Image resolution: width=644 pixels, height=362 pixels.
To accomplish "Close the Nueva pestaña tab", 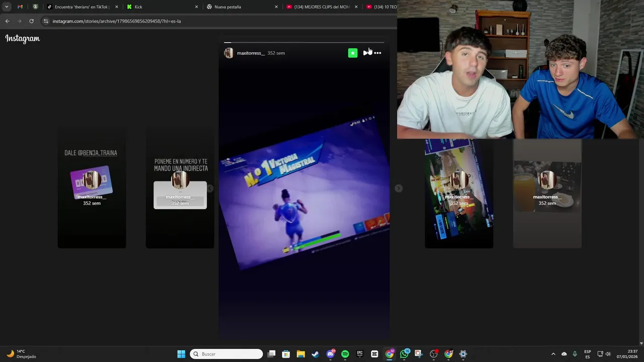I will click(x=276, y=7).
